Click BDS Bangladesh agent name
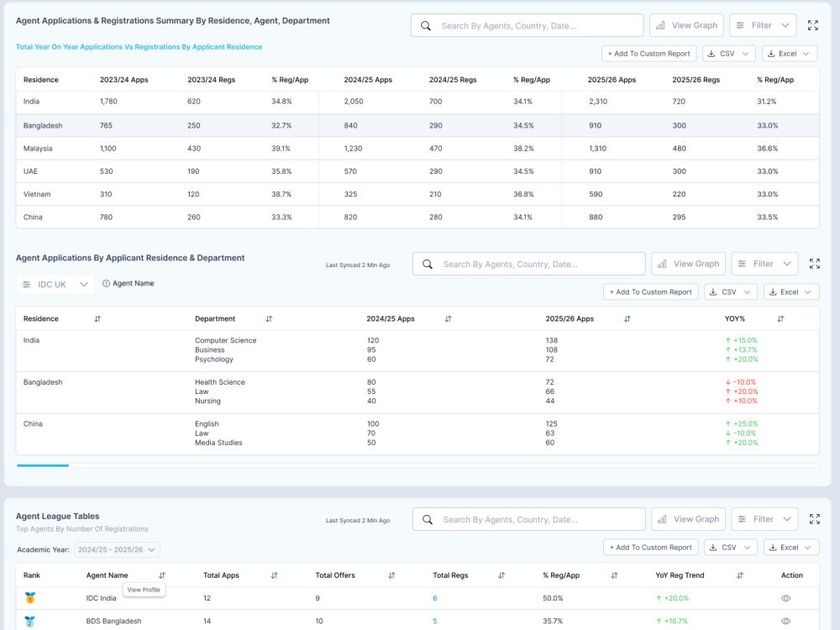 click(x=113, y=622)
